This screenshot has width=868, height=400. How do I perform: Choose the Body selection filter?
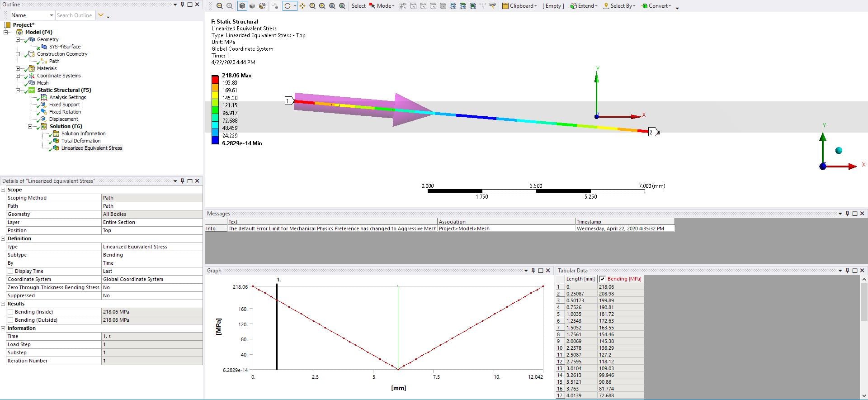pyautogui.click(x=443, y=6)
